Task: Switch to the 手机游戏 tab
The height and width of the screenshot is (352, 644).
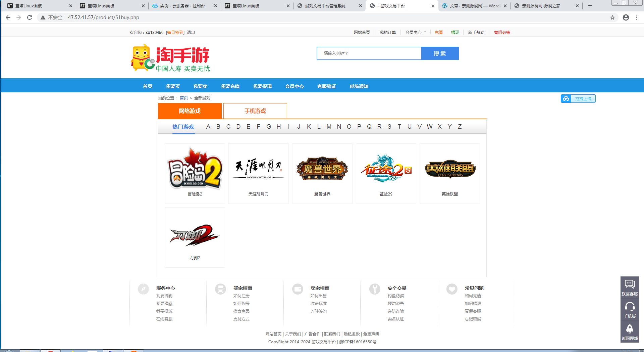Action: click(x=255, y=111)
